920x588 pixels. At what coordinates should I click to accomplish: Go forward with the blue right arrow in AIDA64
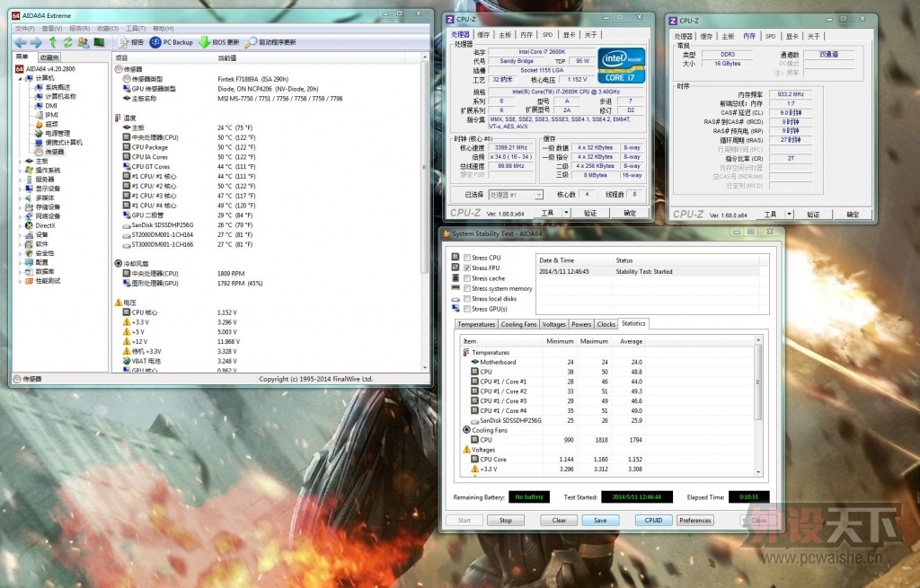(x=36, y=42)
